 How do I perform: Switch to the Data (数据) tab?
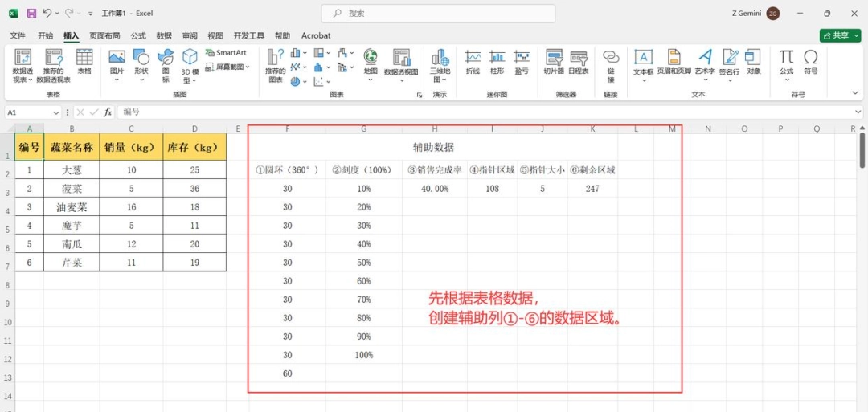[164, 35]
